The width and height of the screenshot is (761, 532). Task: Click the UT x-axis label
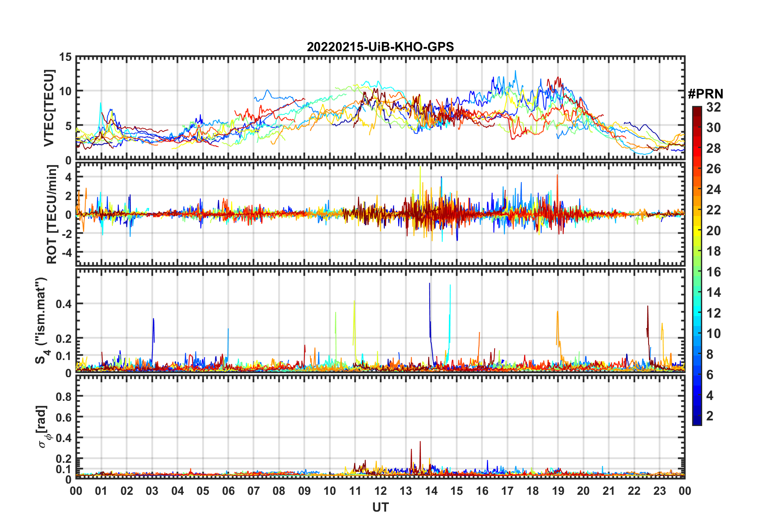click(380, 508)
